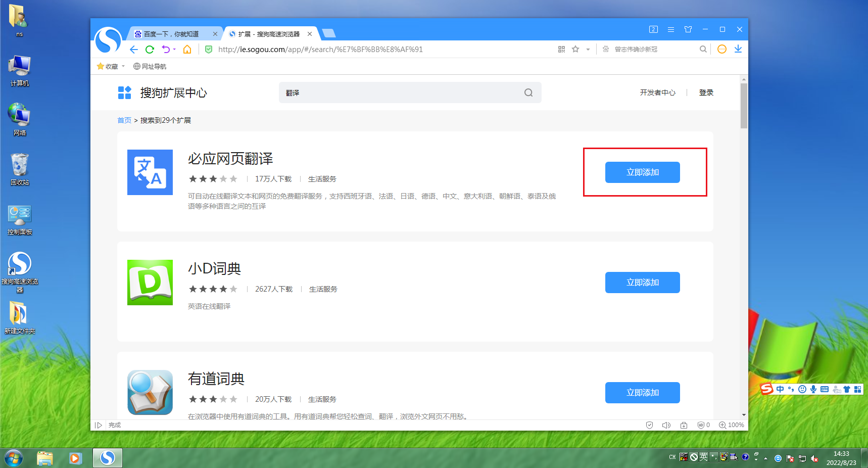The height and width of the screenshot is (468, 868).
Task: Click the ad-block counter showing 0
Action: tap(704, 425)
